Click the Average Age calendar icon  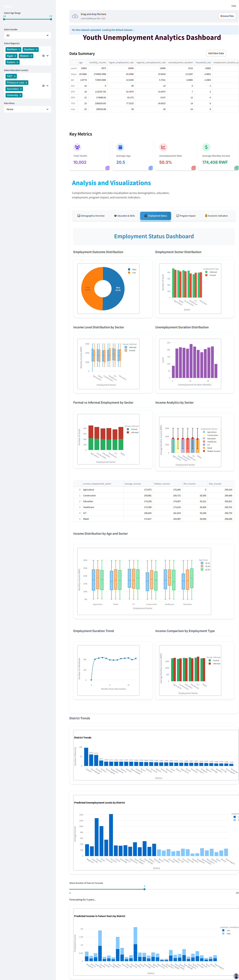pyautogui.click(x=120, y=147)
